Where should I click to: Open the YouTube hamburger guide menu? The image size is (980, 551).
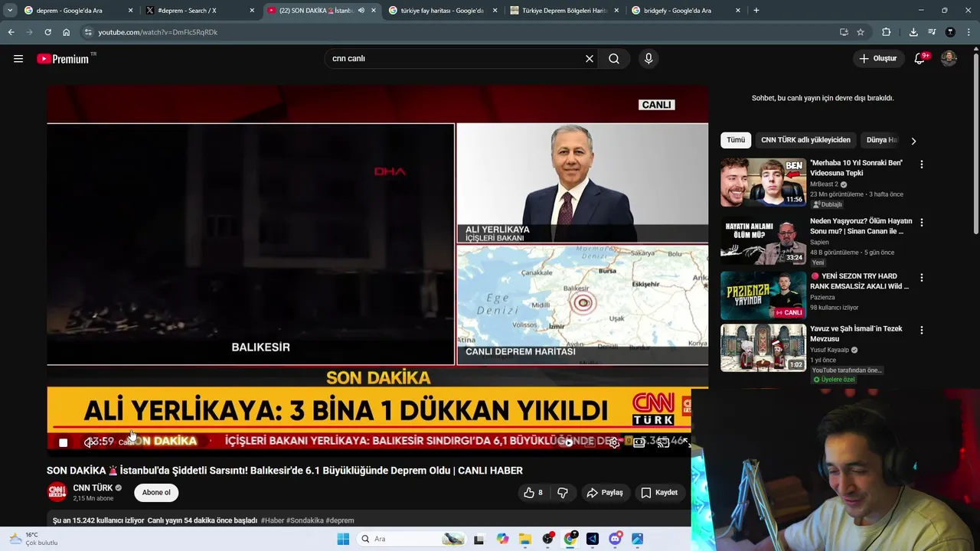tap(18, 59)
